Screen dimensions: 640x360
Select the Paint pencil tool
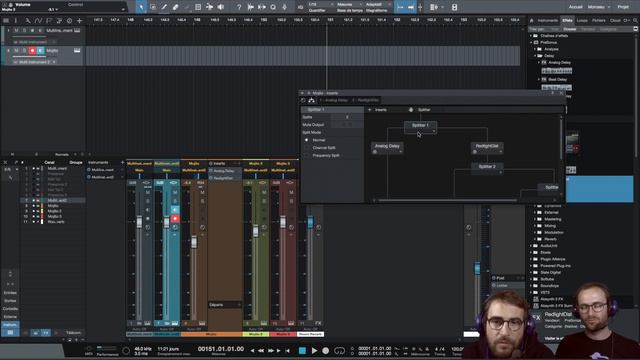(164, 7)
